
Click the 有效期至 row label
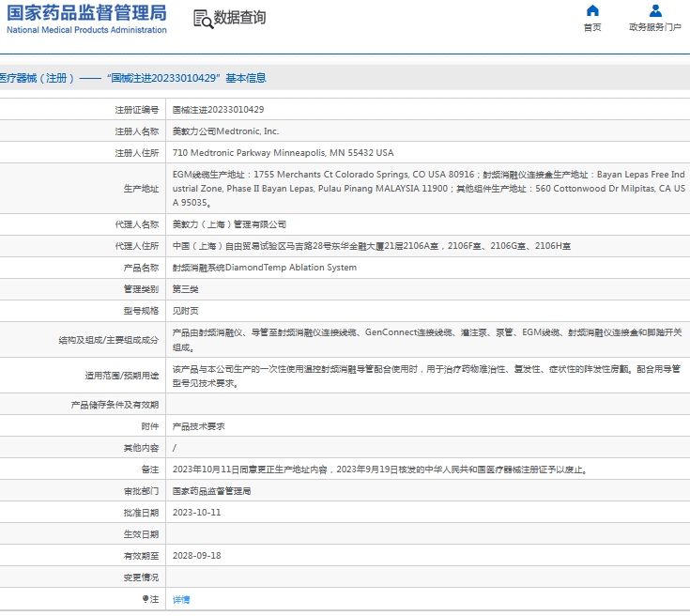[141, 556]
